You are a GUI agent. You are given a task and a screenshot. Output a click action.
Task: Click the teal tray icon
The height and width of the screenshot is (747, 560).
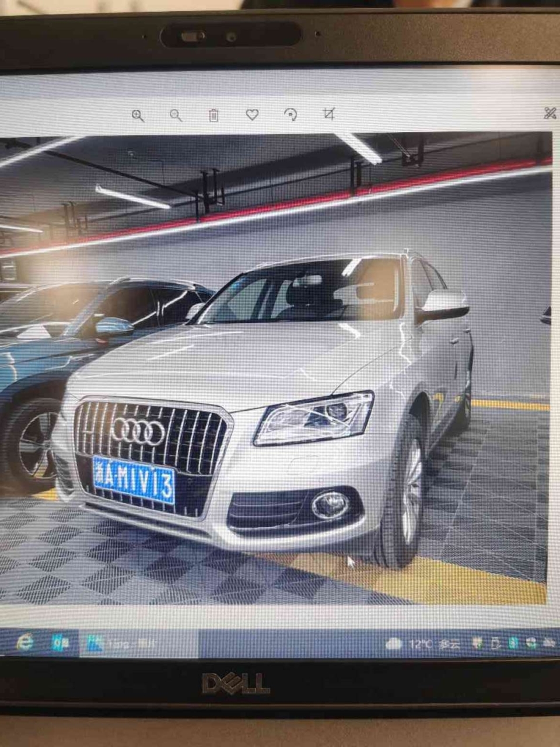[x=513, y=643]
